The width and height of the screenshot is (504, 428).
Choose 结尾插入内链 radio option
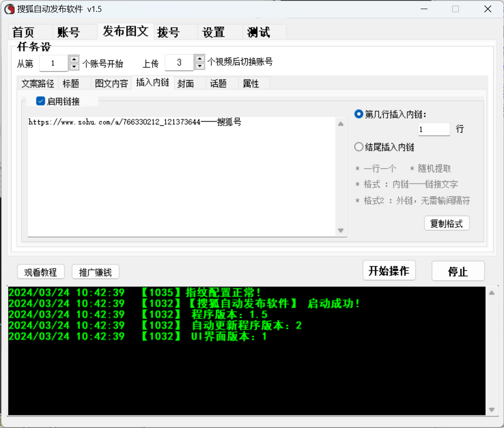359,147
